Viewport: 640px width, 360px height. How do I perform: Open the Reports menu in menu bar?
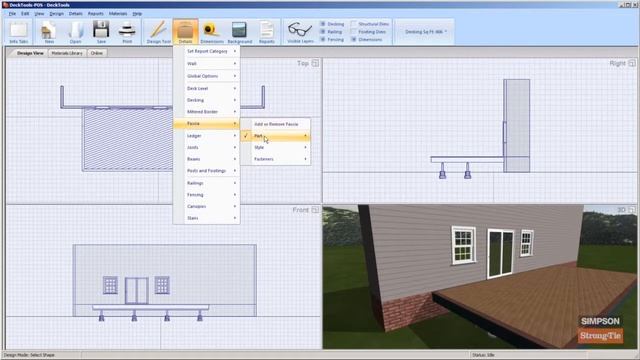tap(96, 13)
